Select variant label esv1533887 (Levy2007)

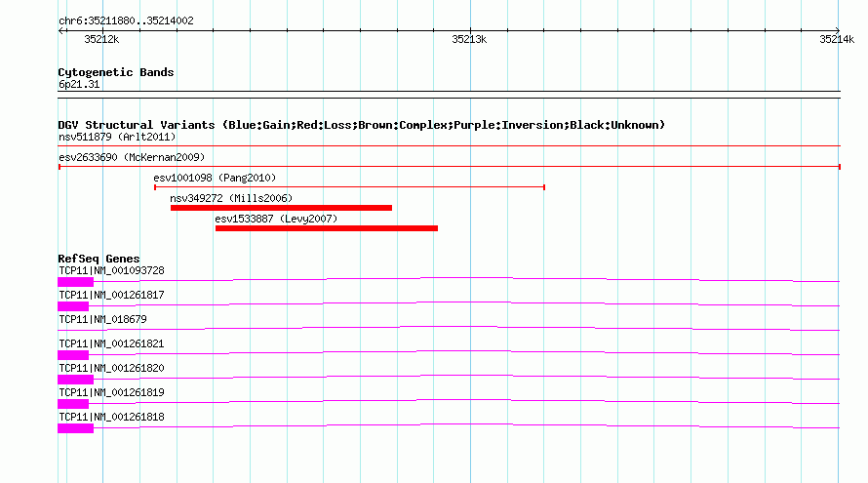(276, 219)
